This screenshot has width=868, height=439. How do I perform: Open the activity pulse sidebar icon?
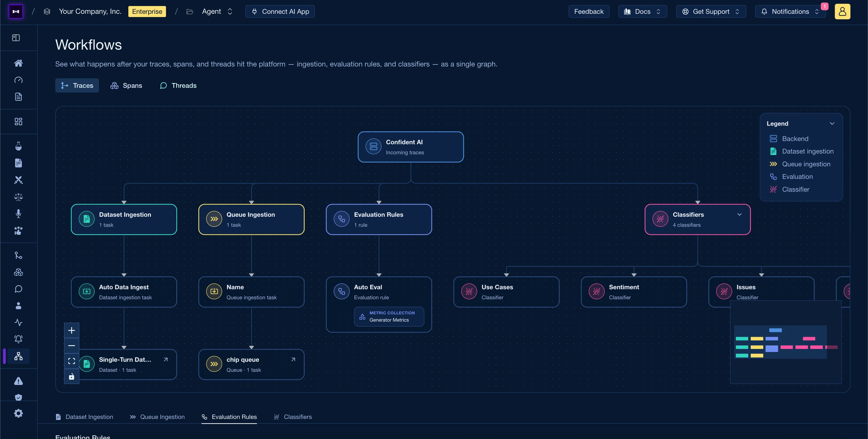click(x=18, y=322)
